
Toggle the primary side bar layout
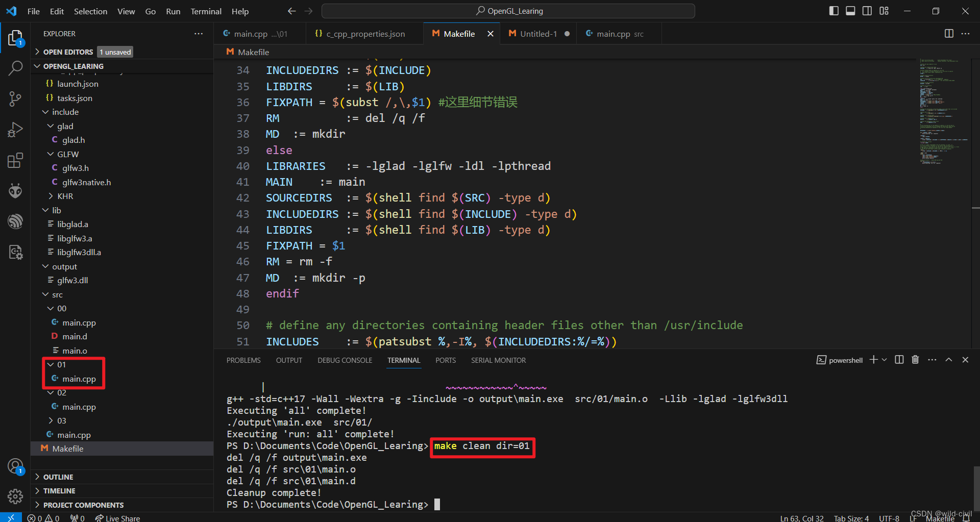834,11
